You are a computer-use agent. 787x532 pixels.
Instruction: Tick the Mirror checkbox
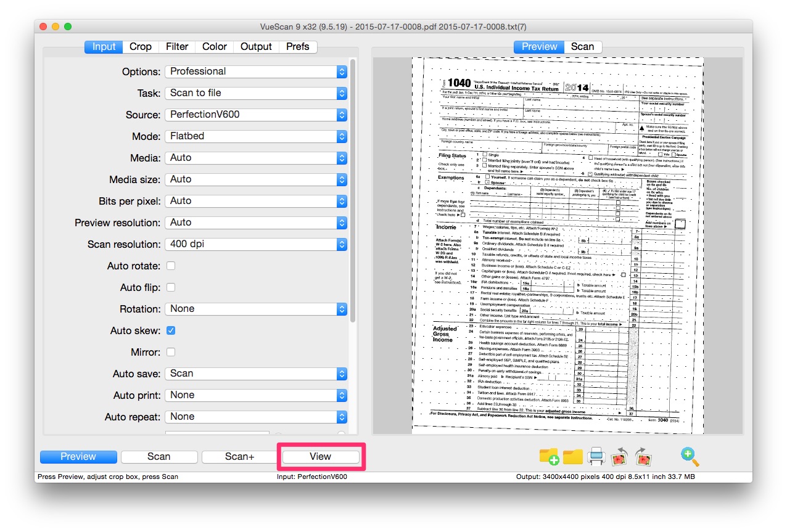click(171, 352)
